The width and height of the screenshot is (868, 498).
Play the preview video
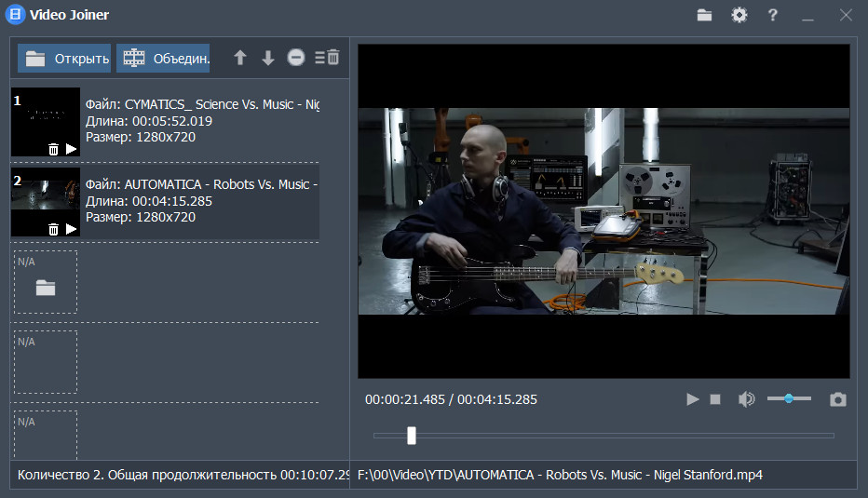[x=692, y=399]
